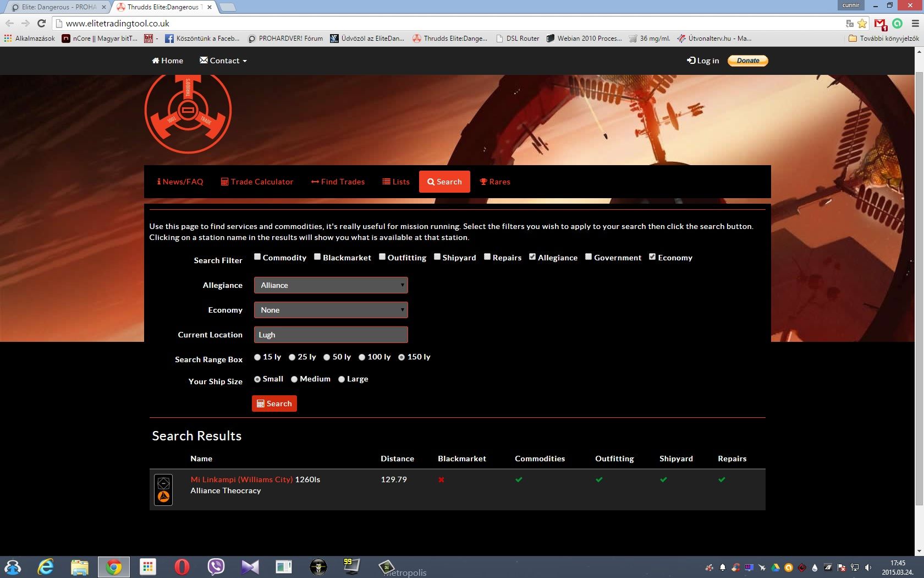
Task: Open the News/FAQ tab
Action: (x=180, y=182)
